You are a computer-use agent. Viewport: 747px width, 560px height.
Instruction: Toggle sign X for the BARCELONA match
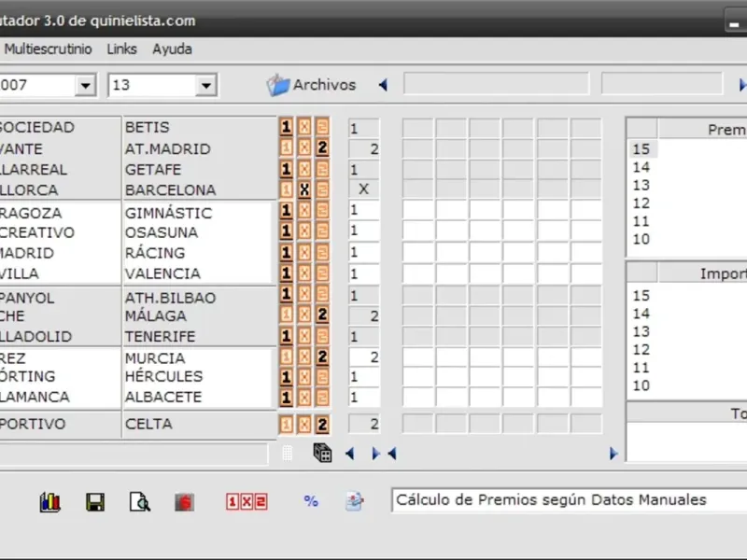tap(304, 189)
